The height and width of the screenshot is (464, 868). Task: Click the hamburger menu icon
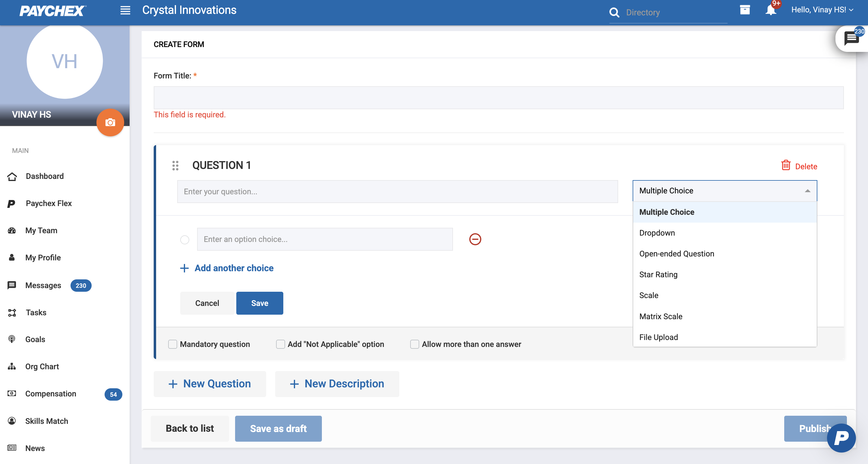(125, 11)
